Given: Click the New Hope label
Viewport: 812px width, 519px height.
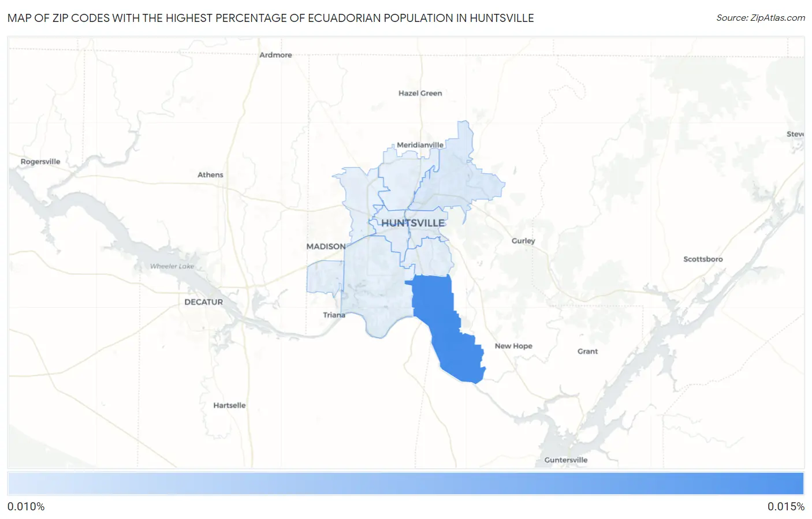Looking at the screenshot, I should pyautogui.click(x=513, y=346).
